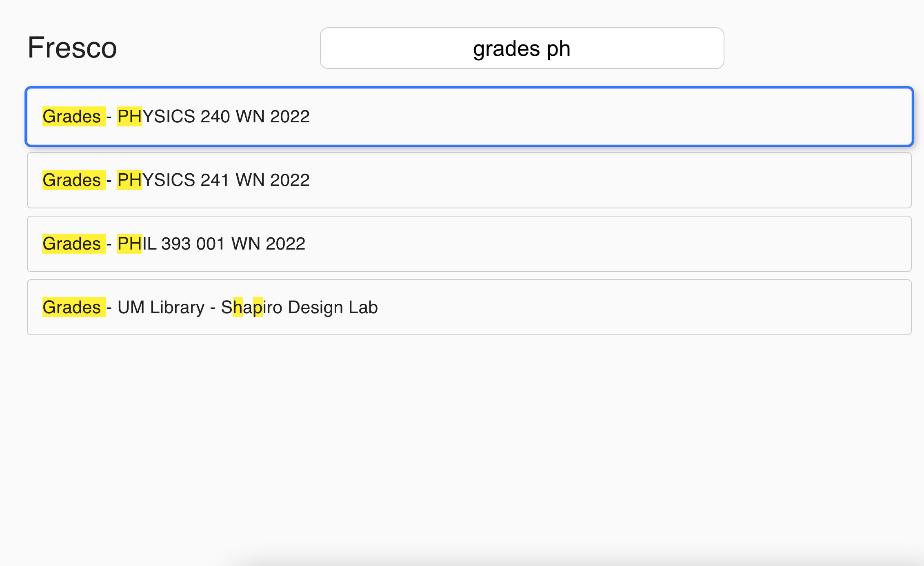
Task: Click "WN 2022" text in PHYSICS 240 row
Action: (x=273, y=117)
